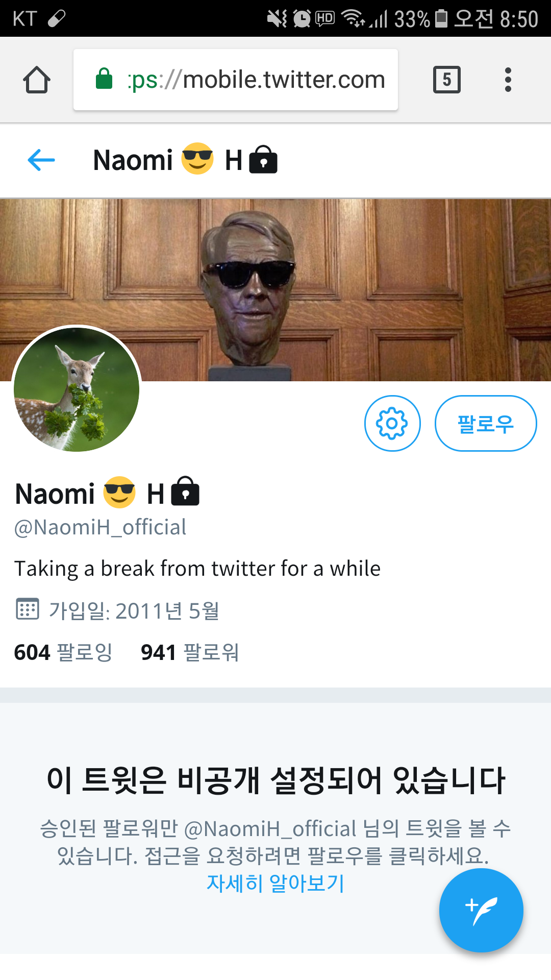551x980 pixels.
Task: Tap the lock icon next to profile name
Action: coord(185,491)
